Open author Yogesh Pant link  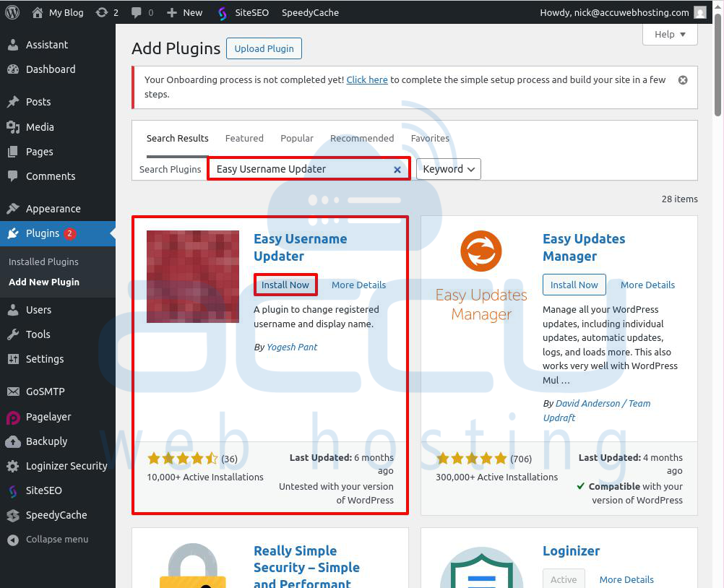pyautogui.click(x=292, y=347)
